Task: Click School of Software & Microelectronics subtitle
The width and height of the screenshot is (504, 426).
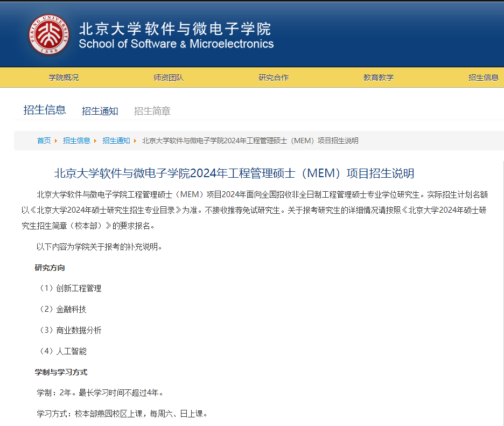Action: tap(176, 44)
